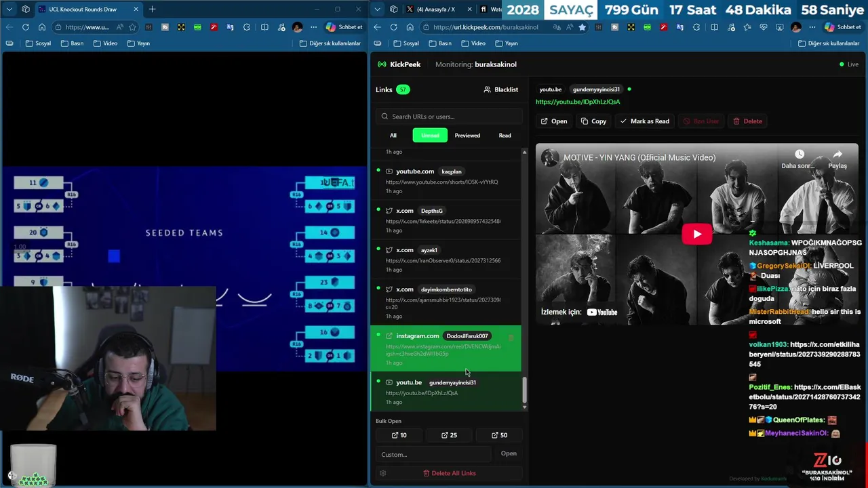
Task: Play the MOTIVE - YIN YANG video
Action: point(696,235)
